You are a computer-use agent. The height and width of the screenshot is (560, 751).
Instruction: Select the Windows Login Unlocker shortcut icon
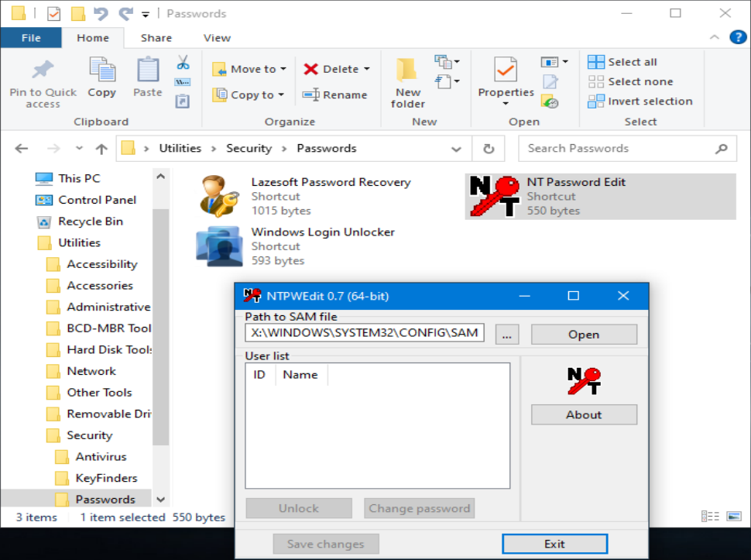coord(219,246)
